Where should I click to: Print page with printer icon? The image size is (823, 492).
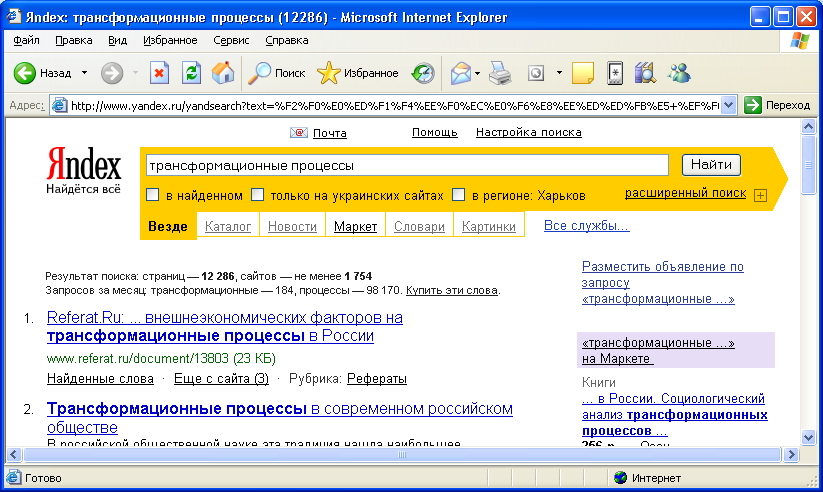click(500, 73)
